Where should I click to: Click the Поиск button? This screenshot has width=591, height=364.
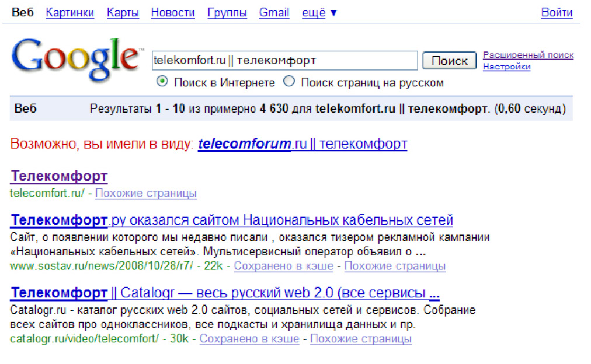point(449,61)
